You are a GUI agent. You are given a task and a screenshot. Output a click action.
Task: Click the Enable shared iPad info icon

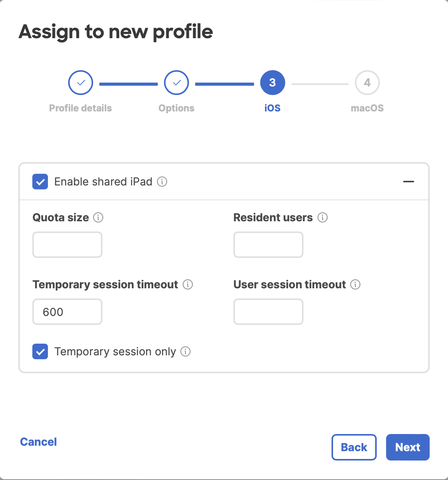(162, 182)
